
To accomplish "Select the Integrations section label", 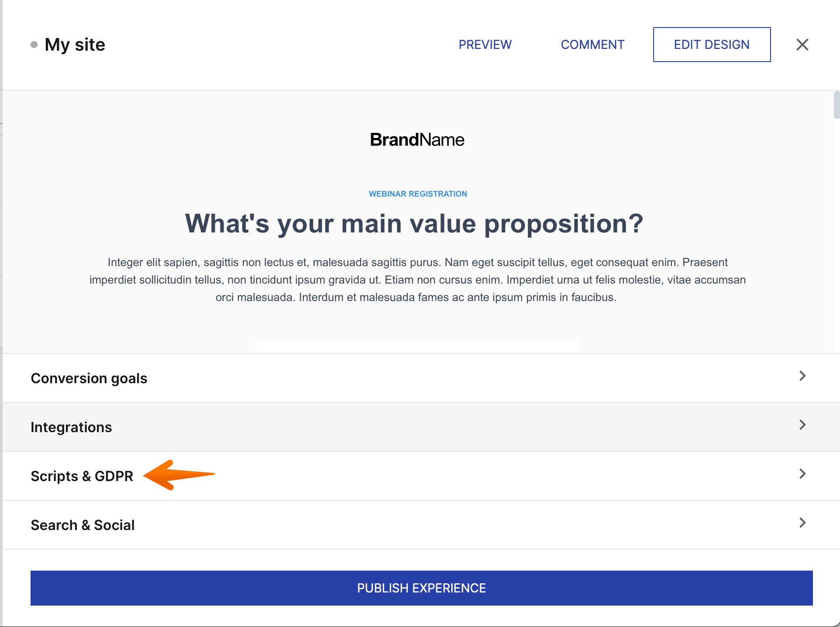I will 71,427.
